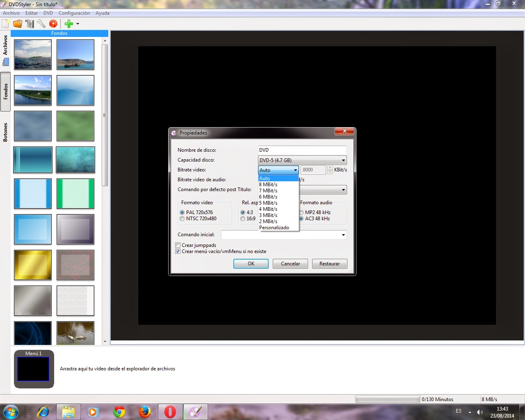Viewport: 525px width, 420px height.
Task: Select the purple-gray framed background
Action: point(75,229)
